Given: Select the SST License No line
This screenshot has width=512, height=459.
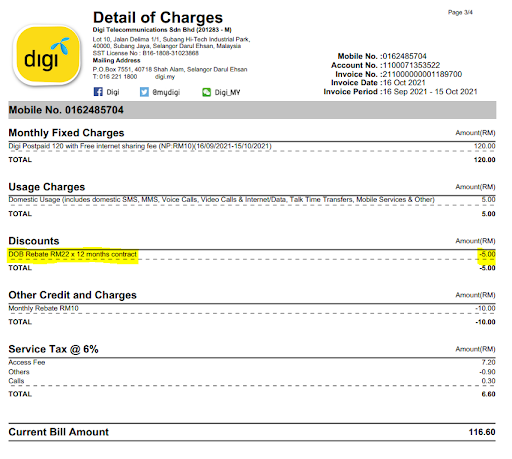Looking at the screenshot, I should pyautogui.click(x=146, y=53).
